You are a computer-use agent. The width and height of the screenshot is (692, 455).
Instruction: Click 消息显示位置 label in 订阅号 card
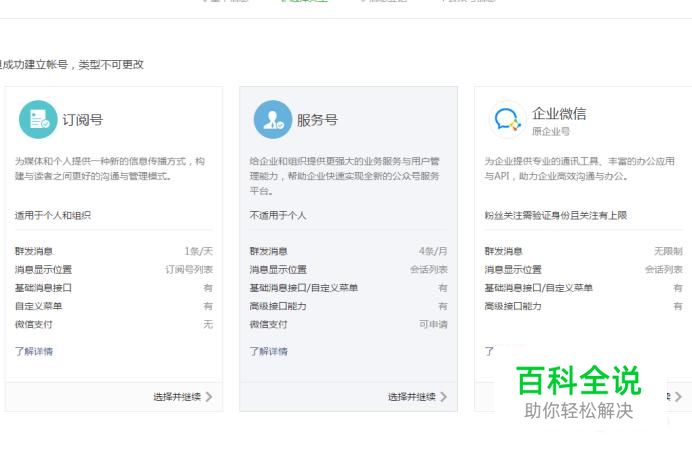[x=43, y=269]
